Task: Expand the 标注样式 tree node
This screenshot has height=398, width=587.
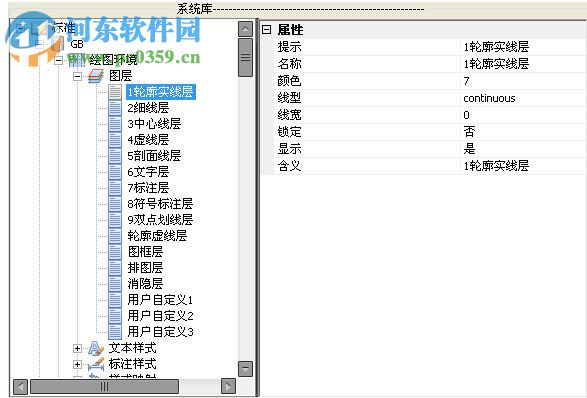Action: (77, 364)
